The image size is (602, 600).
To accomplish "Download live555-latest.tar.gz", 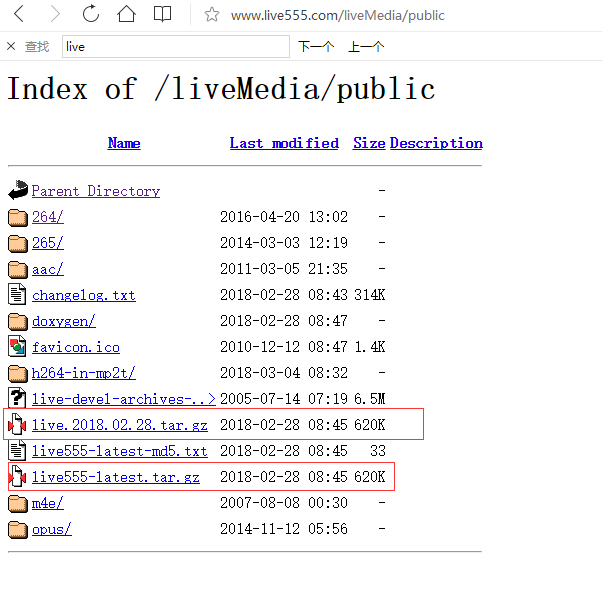I will click(116, 477).
